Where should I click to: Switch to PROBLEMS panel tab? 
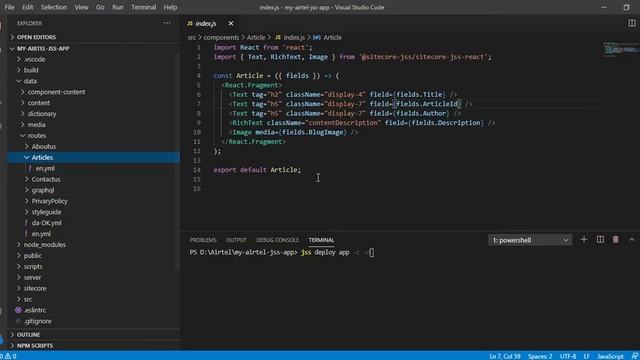point(203,240)
